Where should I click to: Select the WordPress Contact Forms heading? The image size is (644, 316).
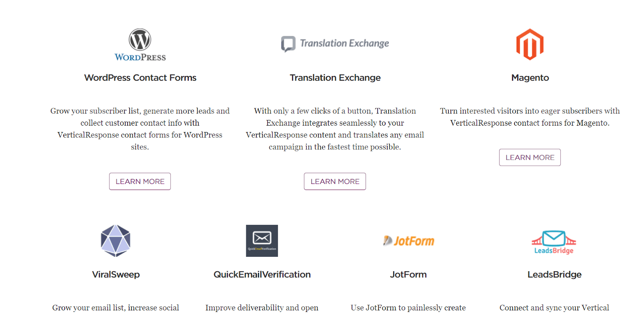point(140,78)
